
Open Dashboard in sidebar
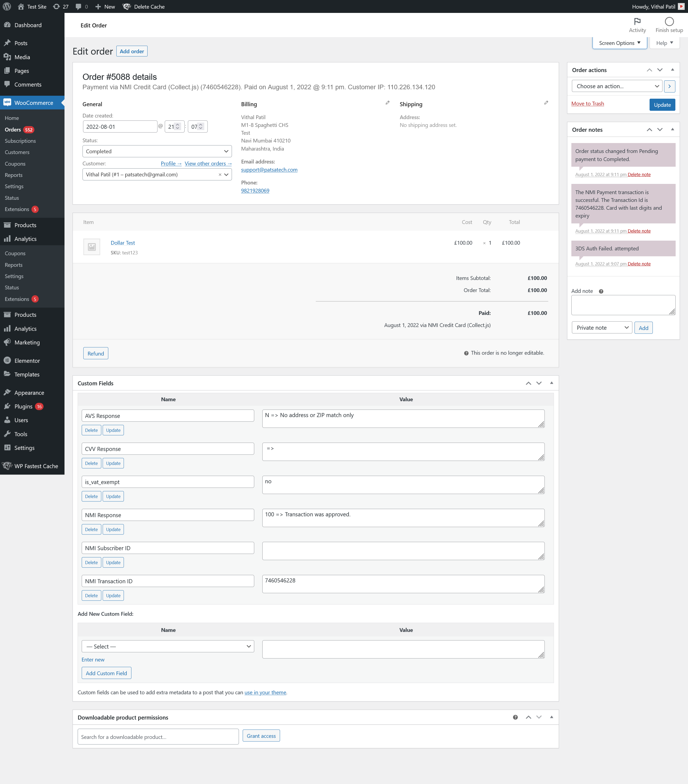click(32, 25)
